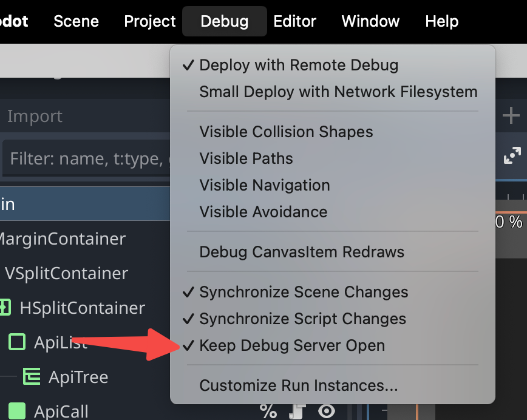Add a new scene tab with plus
This screenshot has width=527, height=420.
click(x=511, y=115)
